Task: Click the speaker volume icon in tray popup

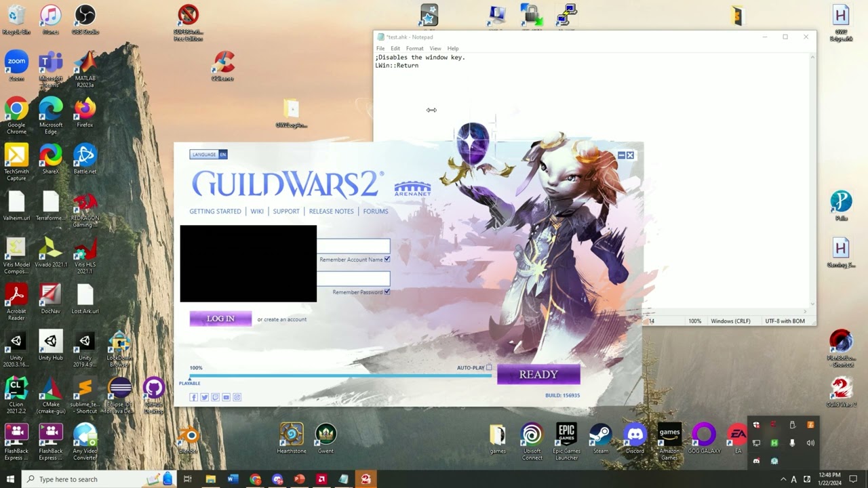Action: click(810, 443)
